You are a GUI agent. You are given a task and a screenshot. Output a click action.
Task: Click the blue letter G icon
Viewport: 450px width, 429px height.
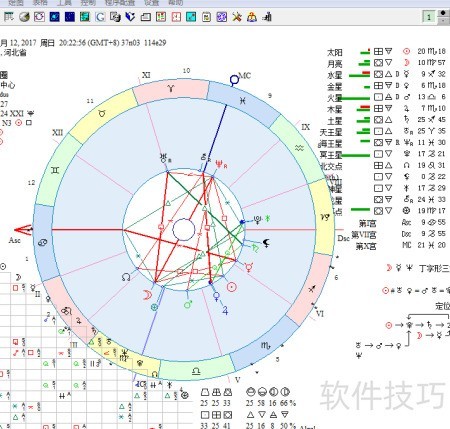[100, 17]
